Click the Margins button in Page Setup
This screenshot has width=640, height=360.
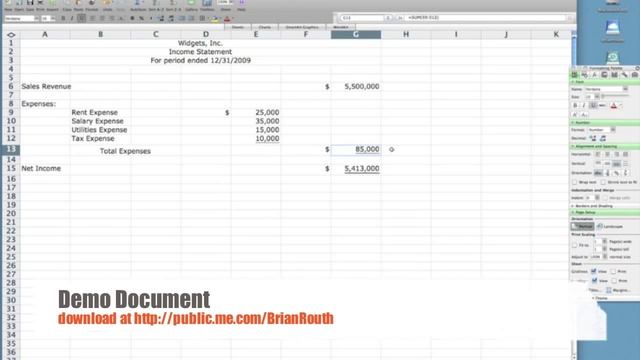pos(618,290)
